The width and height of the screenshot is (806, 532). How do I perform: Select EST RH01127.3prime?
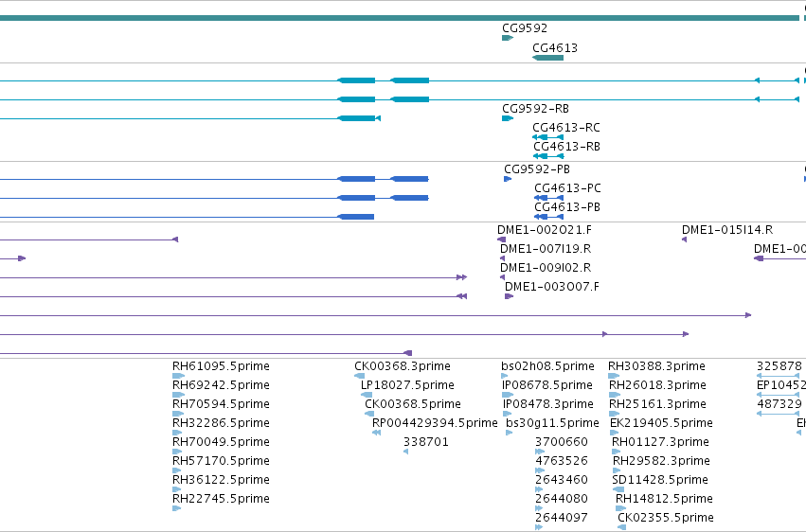(x=660, y=443)
